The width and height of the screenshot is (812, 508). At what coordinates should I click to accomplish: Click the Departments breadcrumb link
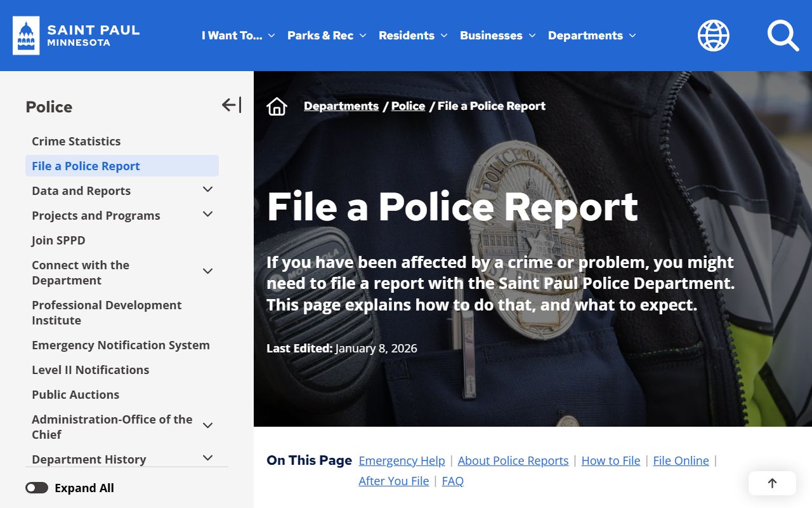point(341,106)
